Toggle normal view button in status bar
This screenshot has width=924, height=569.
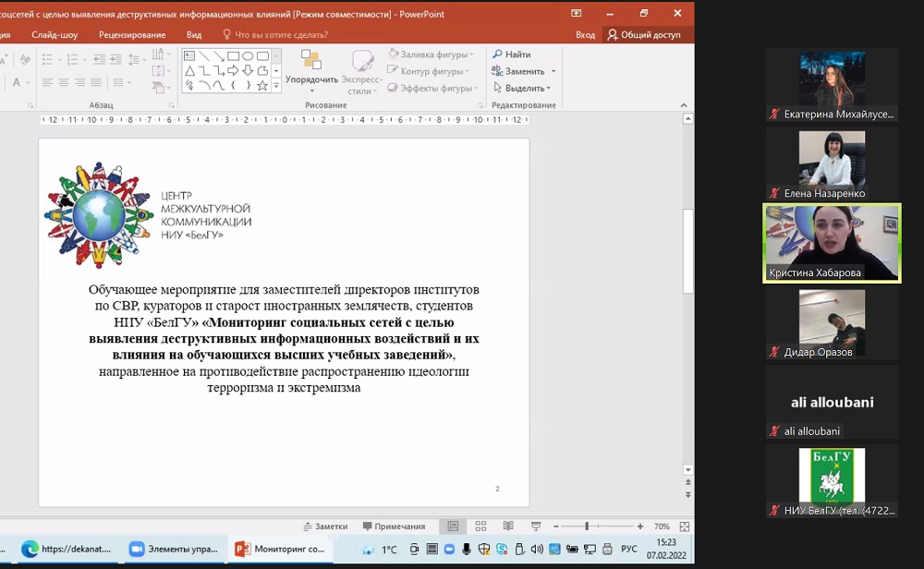[x=453, y=527]
